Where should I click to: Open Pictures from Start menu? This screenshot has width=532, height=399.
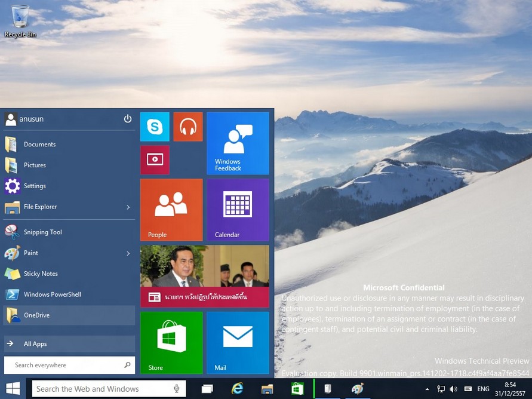[69, 165]
